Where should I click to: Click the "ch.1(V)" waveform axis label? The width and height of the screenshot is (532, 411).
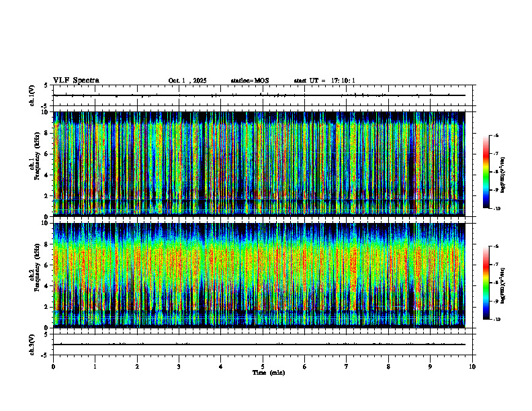pos(32,95)
